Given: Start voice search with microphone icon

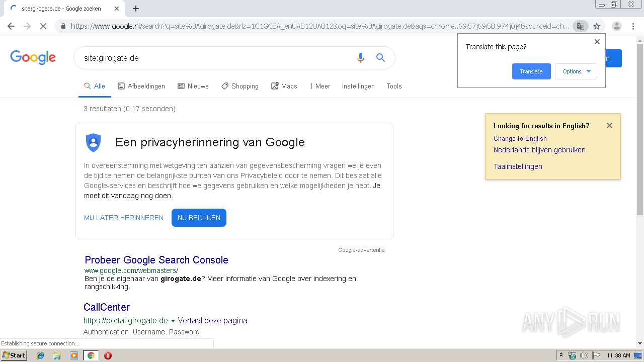Looking at the screenshot, I should click(x=360, y=58).
